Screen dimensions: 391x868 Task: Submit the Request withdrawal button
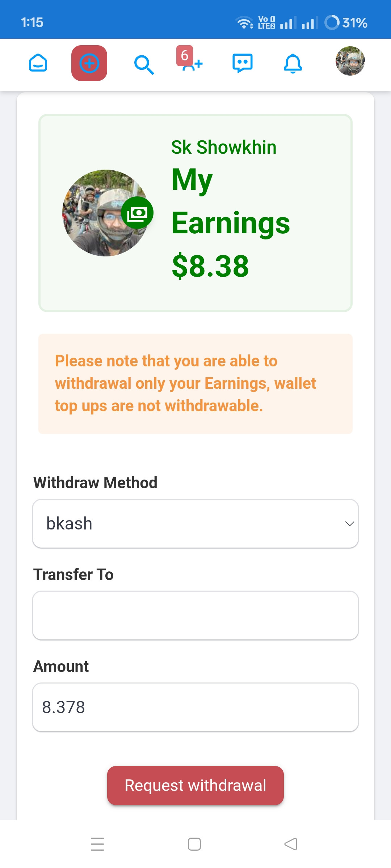(x=195, y=786)
